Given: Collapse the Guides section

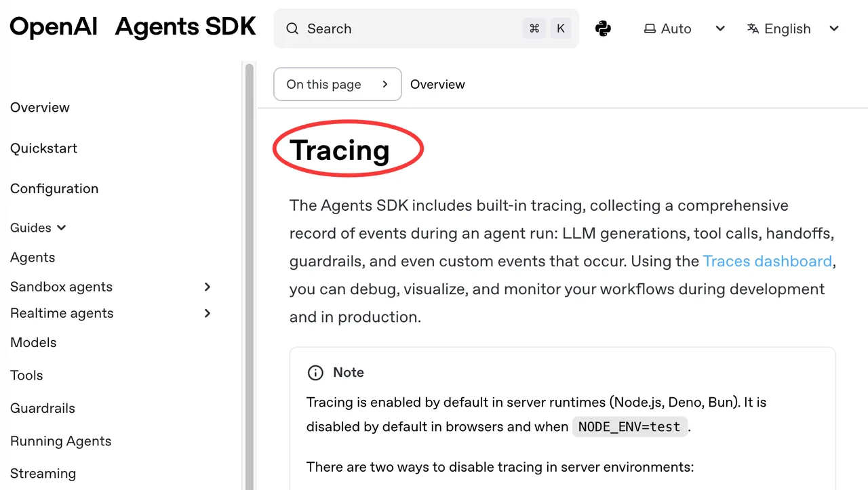Looking at the screenshot, I should point(39,228).
